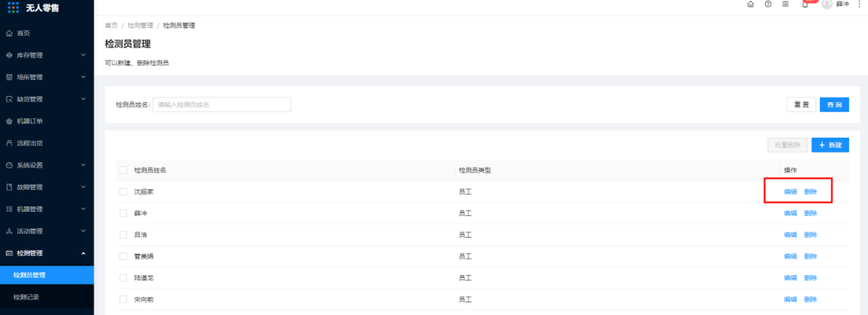Click the 新建 button
868x315 pixels.
tap(830, 145)
